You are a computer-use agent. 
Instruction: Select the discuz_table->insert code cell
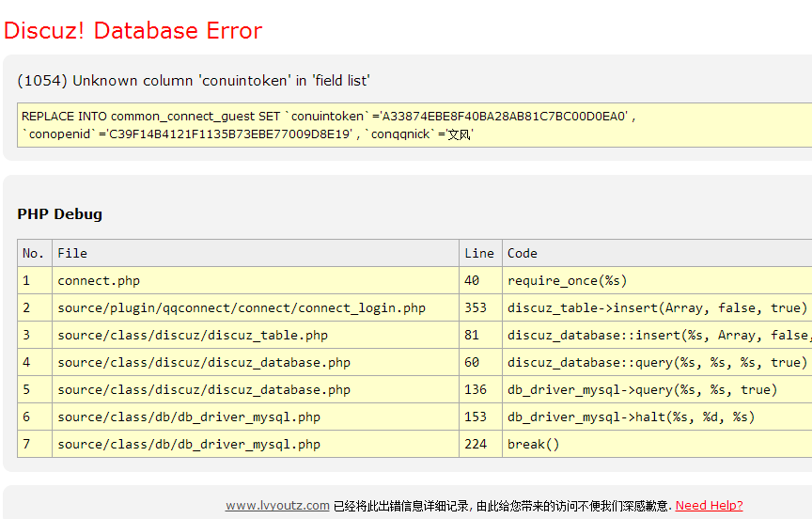click(657, 308)
